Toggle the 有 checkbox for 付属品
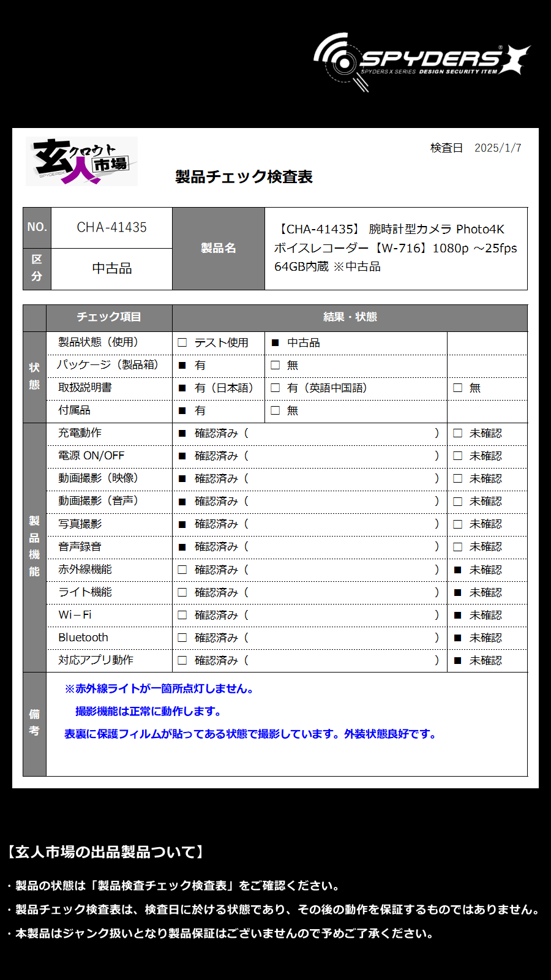 pos(182,410)
